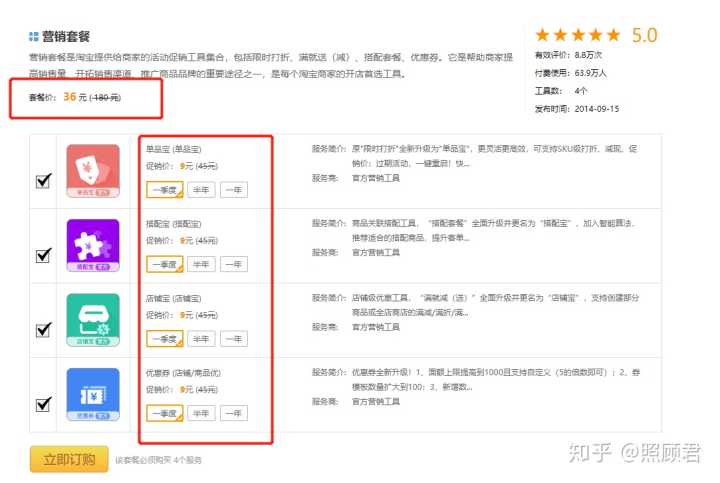720x483 pixels.
Task: Click the five-star rating icons
Action: tap(579, 36)
